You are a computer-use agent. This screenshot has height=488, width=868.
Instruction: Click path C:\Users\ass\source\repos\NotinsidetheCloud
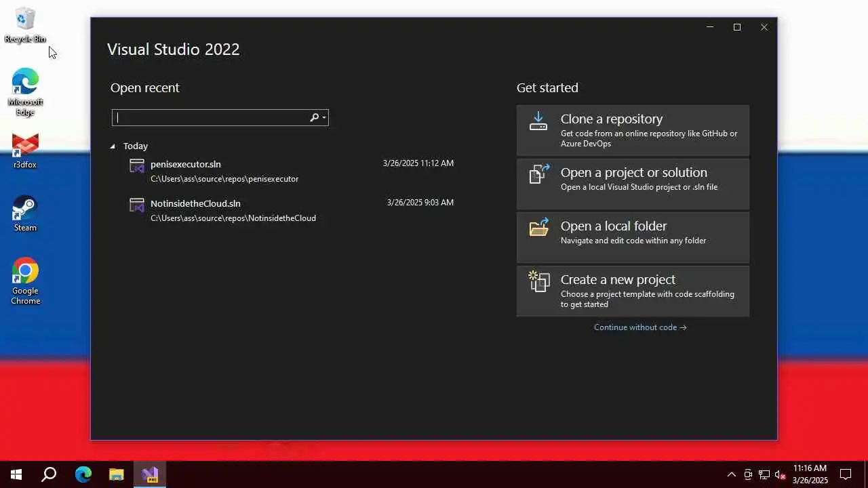(233, 218)
